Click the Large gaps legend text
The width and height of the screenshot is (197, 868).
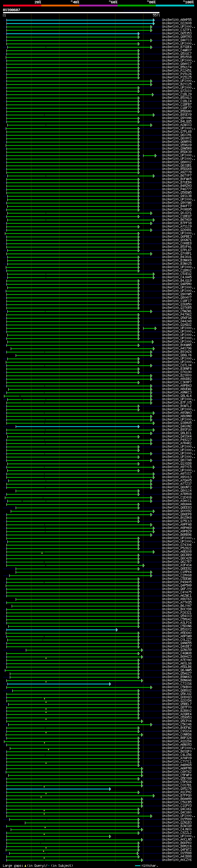pos(38,865)
